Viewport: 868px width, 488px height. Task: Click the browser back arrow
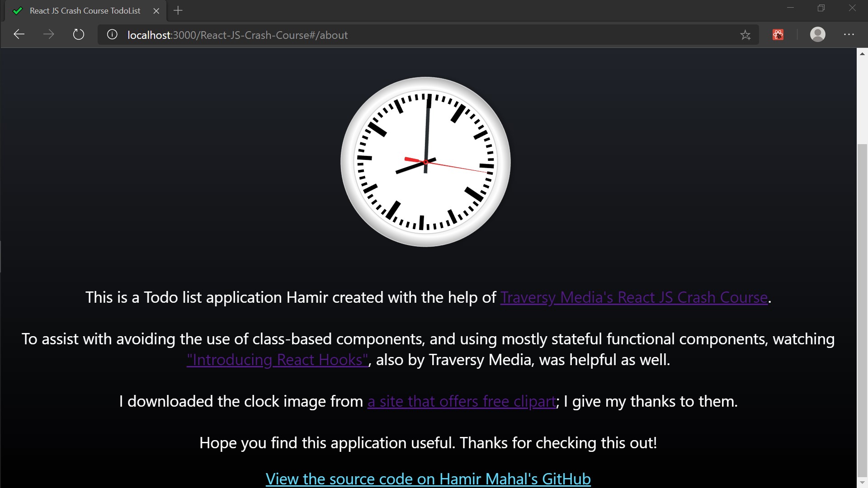19,34
